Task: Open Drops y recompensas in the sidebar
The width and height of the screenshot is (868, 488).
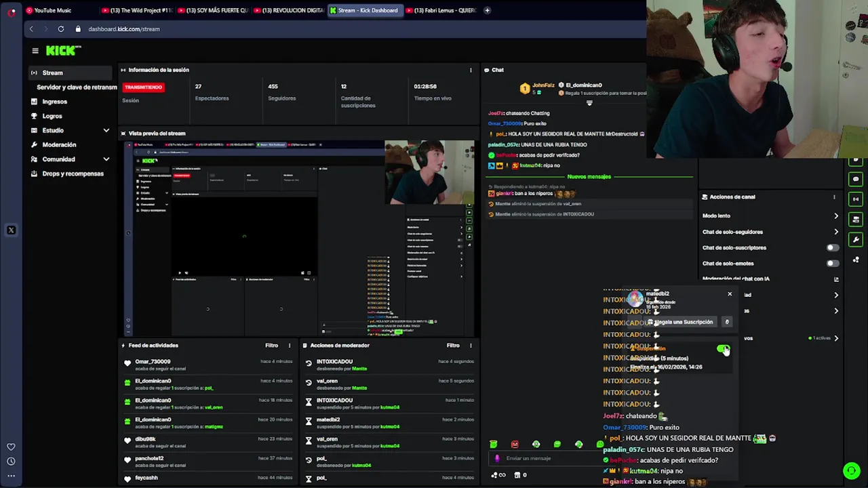Action: pos(73,174)
